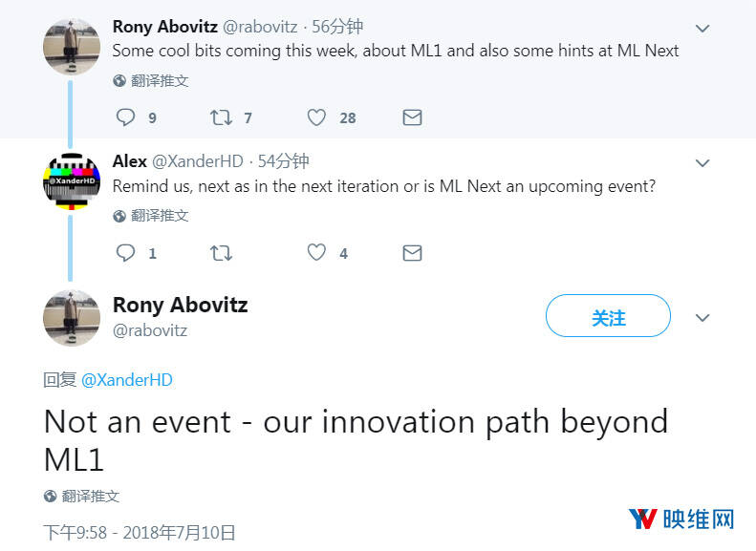
Task: Like Alex's tweet with 4 likes
Action: tap(317, 253)
